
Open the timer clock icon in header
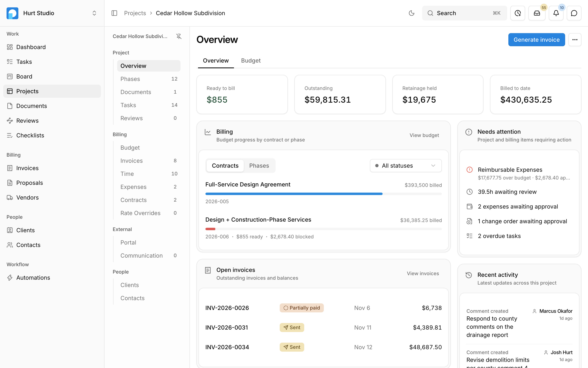pyautogui.click(x=518, y=13)
